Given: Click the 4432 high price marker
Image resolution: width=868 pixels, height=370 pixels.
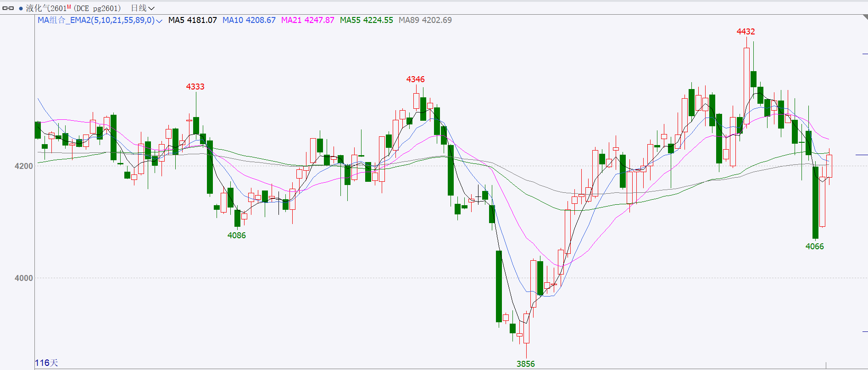Looking at the screenshot, I should coord(746,32).
